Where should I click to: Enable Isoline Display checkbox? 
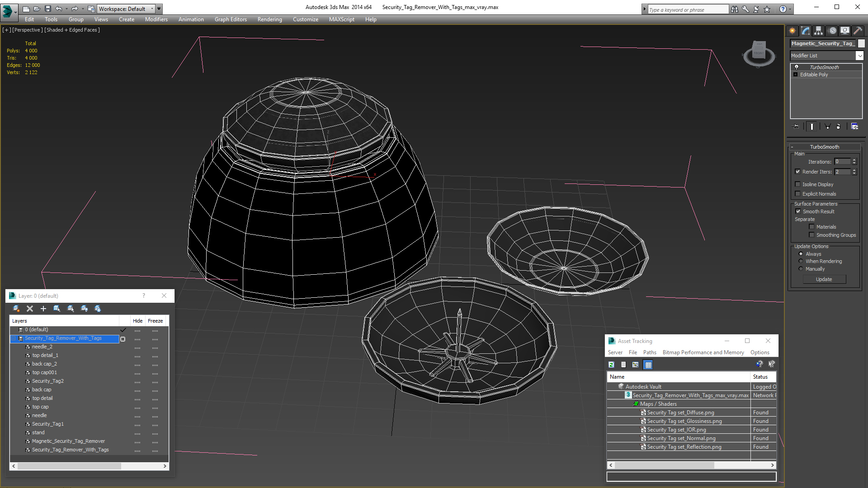[798, 184]
